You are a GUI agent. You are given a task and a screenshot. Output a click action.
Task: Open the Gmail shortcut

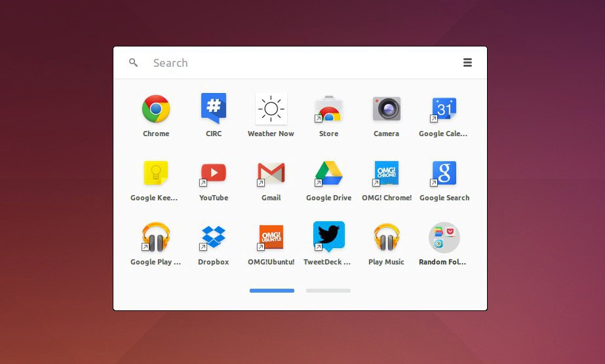pos(271,173)
